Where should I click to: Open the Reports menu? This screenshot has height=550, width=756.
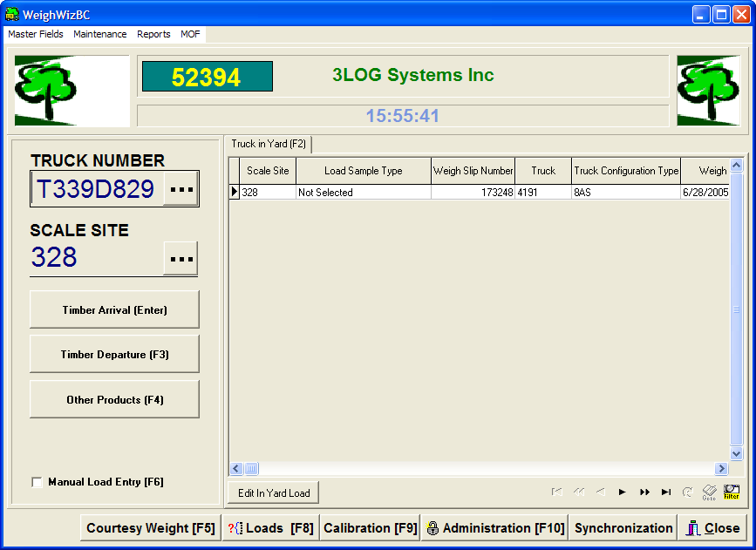click(x=153, y=34)
